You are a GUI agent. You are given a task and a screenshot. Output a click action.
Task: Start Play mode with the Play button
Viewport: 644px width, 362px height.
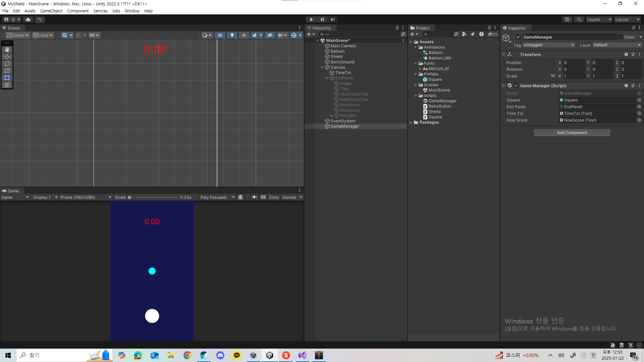click(311, 19)
